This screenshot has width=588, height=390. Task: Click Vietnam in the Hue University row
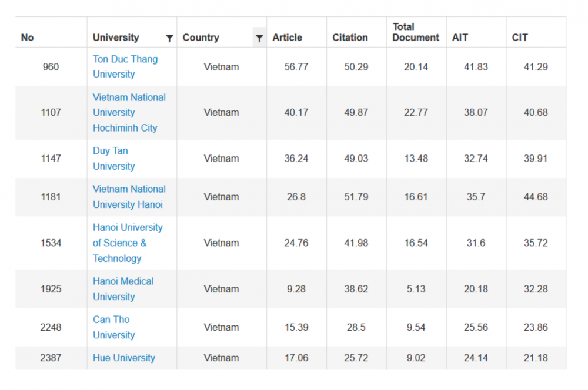pyautogui.click(x=221, y=358)
